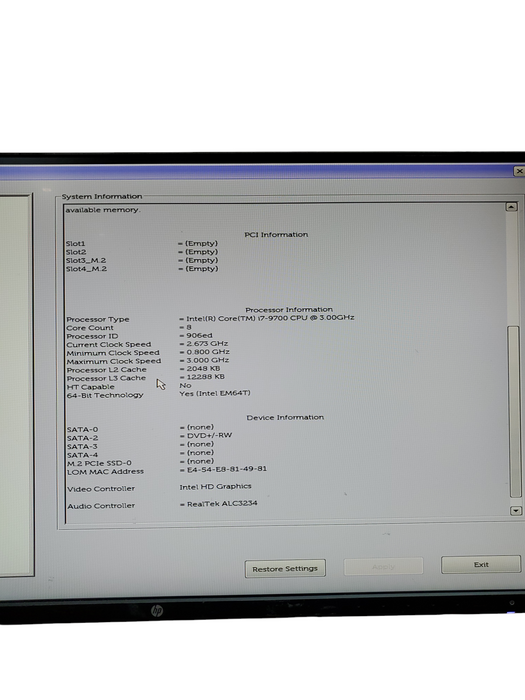Click the 12288 KB value
This screenshot has height=700, width=525.
[205, 377]
